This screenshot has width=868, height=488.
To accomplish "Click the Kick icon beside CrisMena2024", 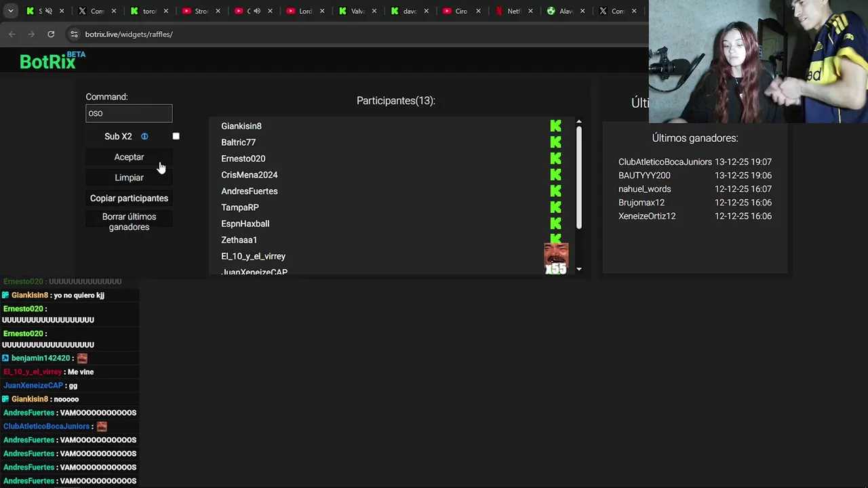I will (x=555, y=175).
